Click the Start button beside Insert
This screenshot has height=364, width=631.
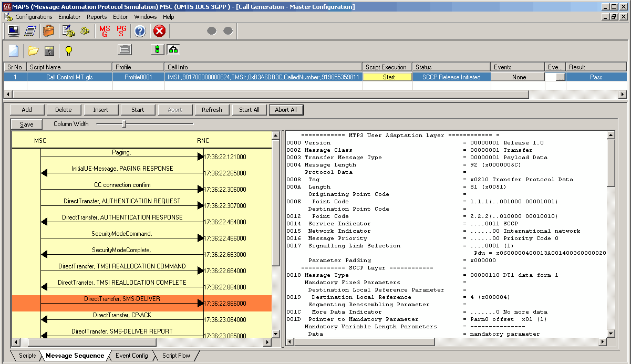click(138, 110)
